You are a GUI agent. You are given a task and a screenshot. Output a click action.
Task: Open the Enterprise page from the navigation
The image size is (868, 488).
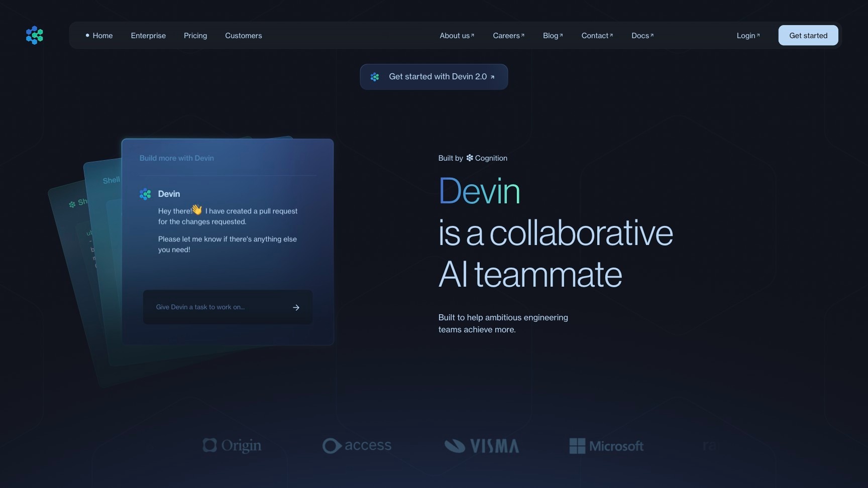148,35
